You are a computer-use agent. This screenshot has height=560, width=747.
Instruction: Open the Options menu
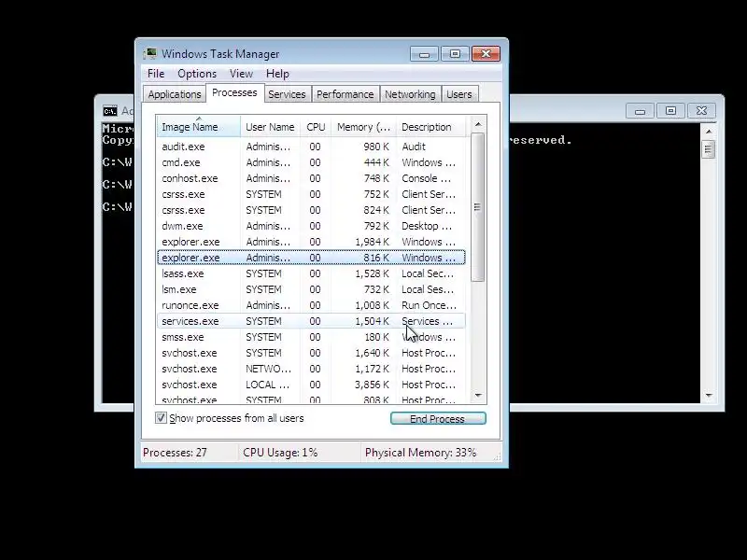[197, 74]
